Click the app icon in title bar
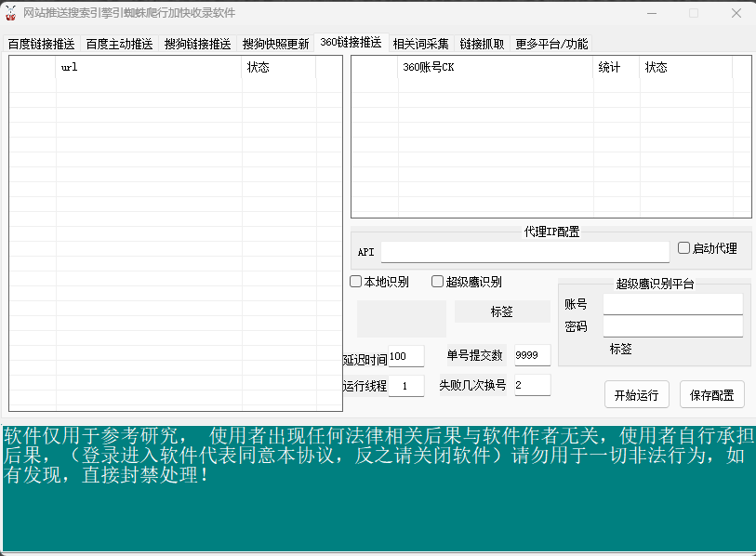The height and width of the screenshot is (556, 756). (x=11, y=13)
